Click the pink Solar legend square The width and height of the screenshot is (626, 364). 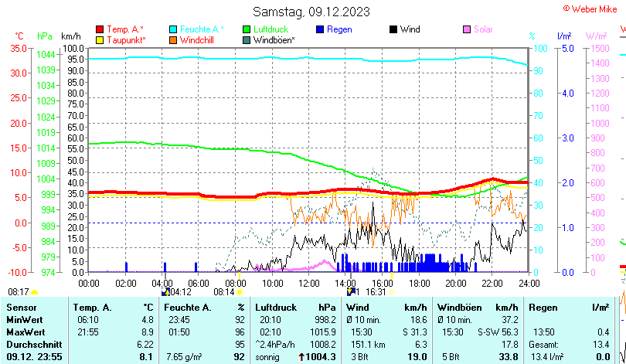pyautogui.click(x=467, y=29)
